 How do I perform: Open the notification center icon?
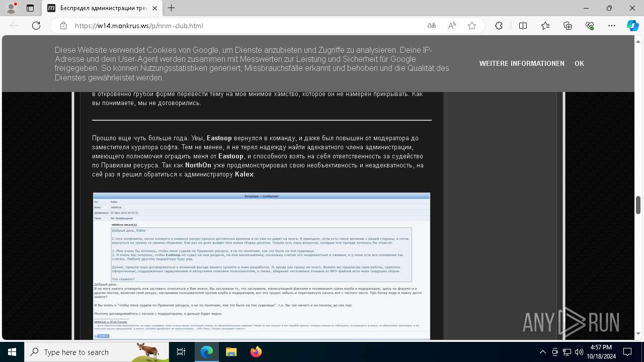click(x=627, y=352)
